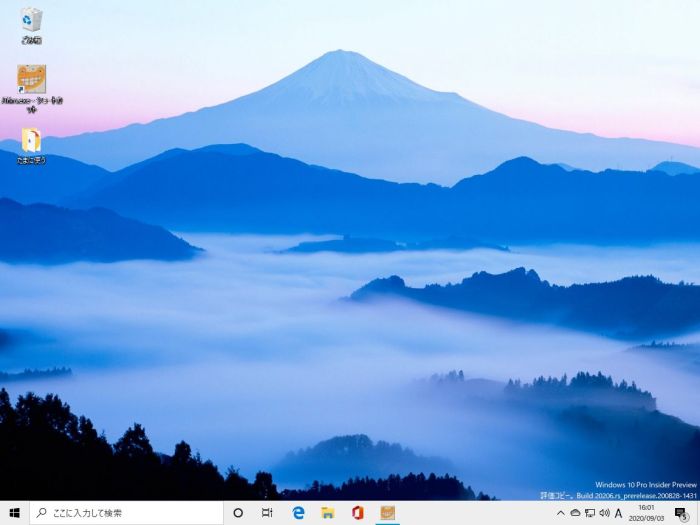The height and width of the screenshot is (525, 700).
Task: Open the OneDrive cloud tray icon
Action: pos(575,513)
